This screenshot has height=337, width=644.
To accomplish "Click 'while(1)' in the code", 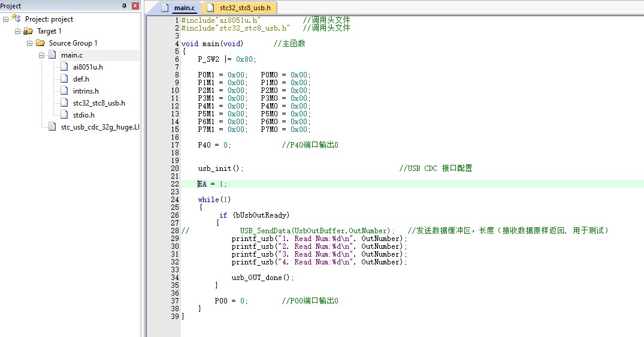I will (x=214, y=200).
